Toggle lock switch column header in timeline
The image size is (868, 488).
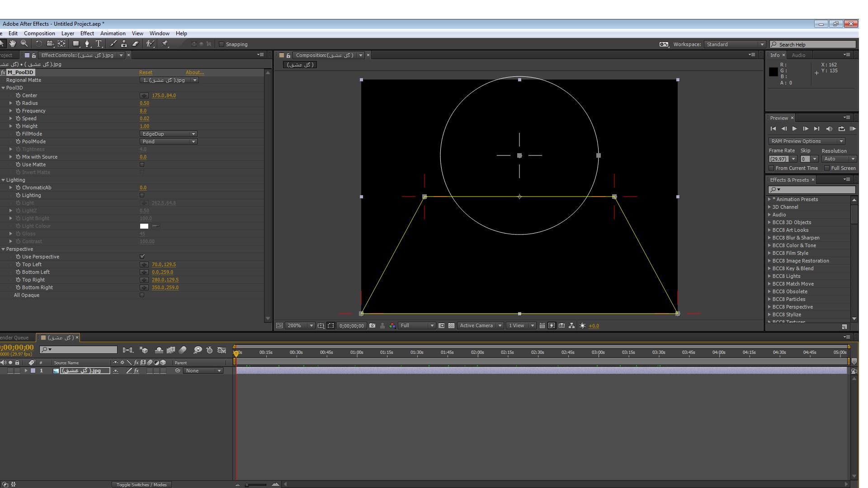pyautogui.click(x=17, y=362)
